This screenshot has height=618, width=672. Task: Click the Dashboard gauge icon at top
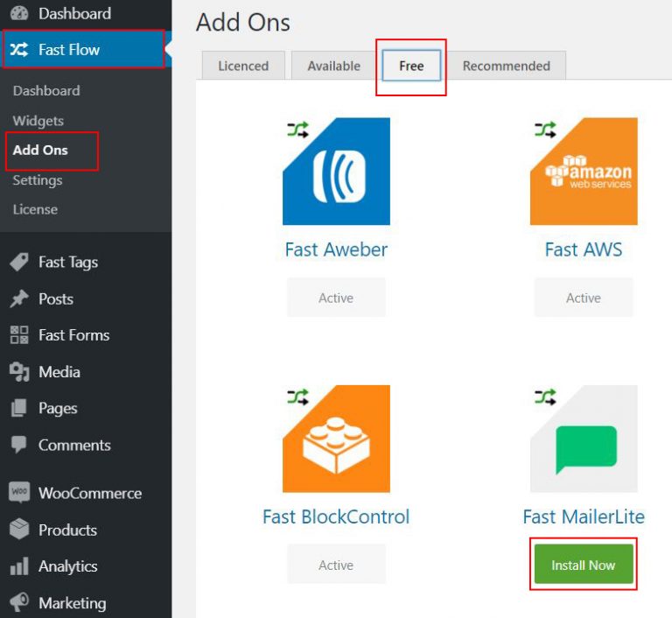(19, 13)
